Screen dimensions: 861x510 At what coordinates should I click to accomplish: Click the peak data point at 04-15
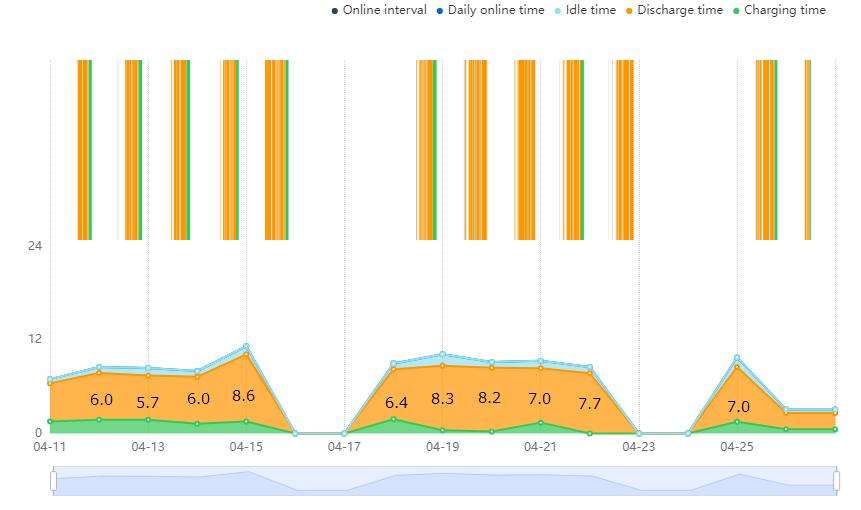coord(246,346)
